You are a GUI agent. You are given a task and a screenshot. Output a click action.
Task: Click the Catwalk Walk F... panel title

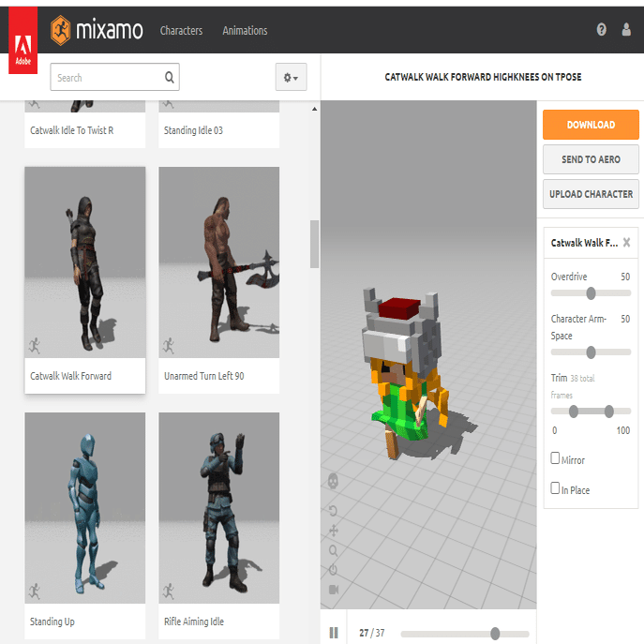pos(584,243)
